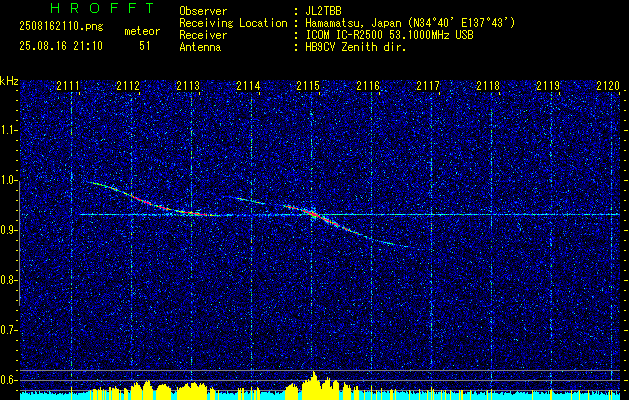Click the 0.6 kHz frequency label
Screen dimensions: 629x400
click(9, 380)
